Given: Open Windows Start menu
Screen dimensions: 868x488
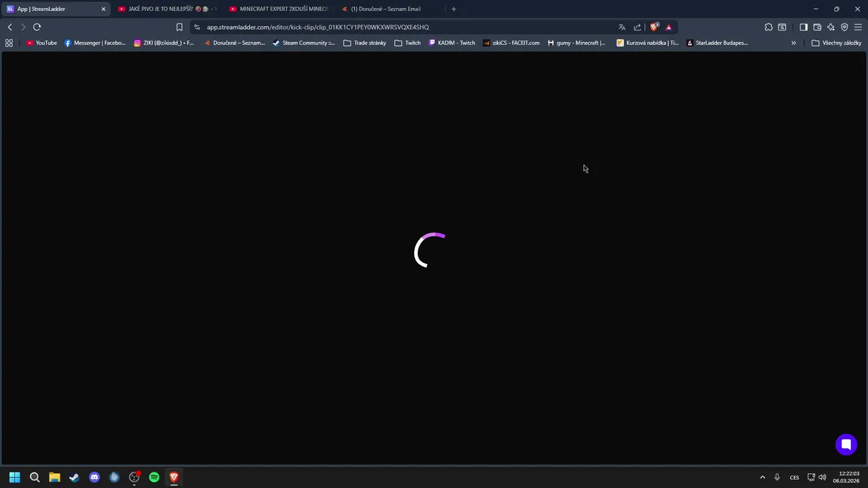Looking at the screenshot, I should tap(14, 477).
